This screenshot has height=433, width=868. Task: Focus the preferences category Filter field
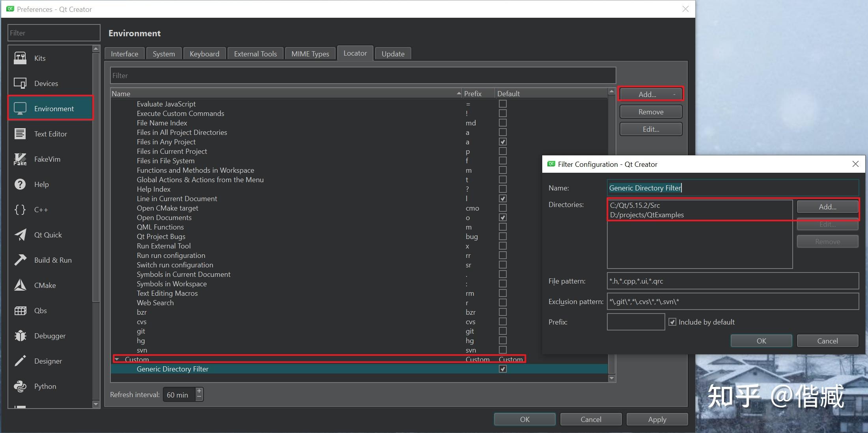coord(54,33)
